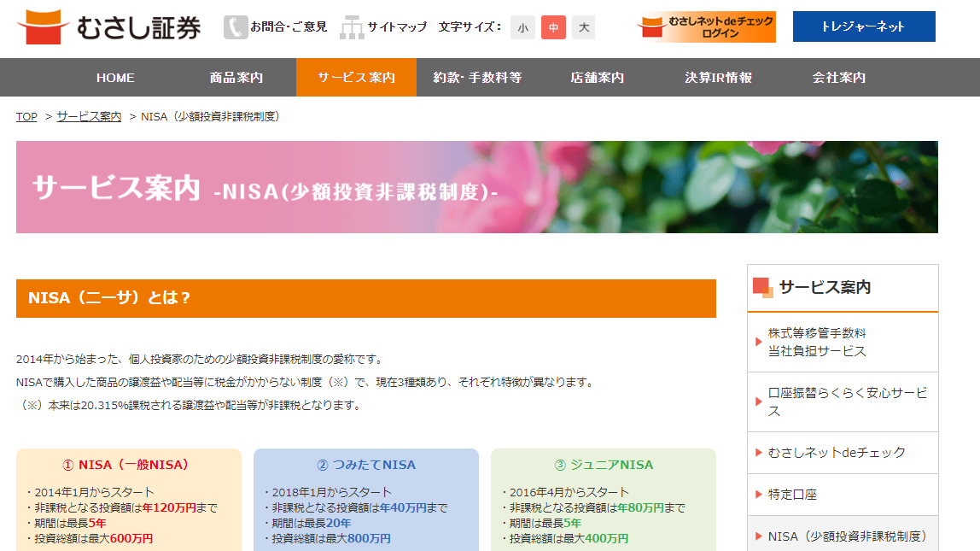
Task: Click the むさし証券 logo
Action: [108, 26]
